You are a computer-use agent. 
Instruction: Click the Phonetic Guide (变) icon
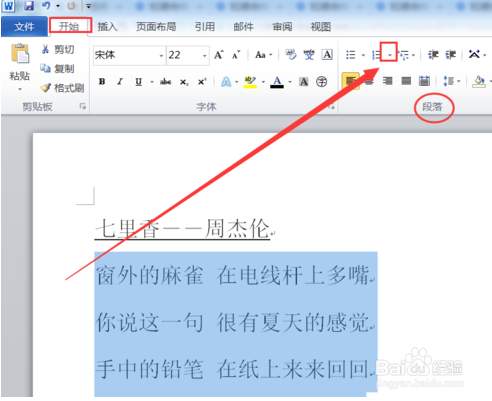point(309,55)
